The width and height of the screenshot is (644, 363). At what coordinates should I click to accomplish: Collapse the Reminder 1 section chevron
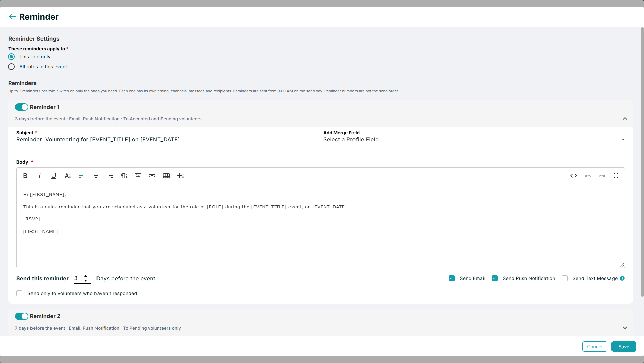point(625,119)
